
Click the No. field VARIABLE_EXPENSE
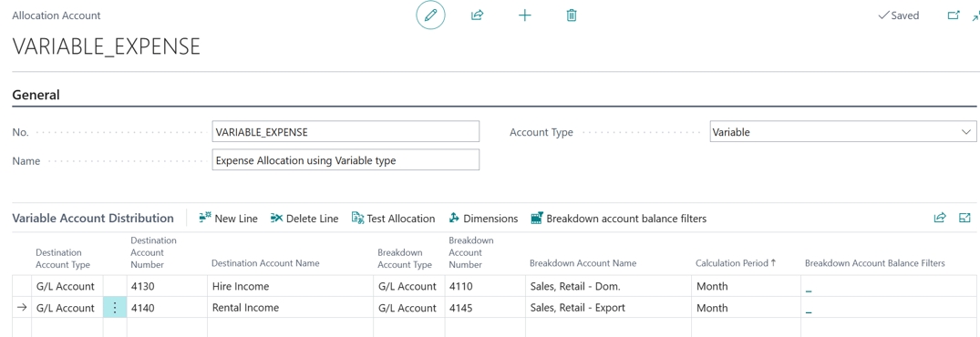346,132
